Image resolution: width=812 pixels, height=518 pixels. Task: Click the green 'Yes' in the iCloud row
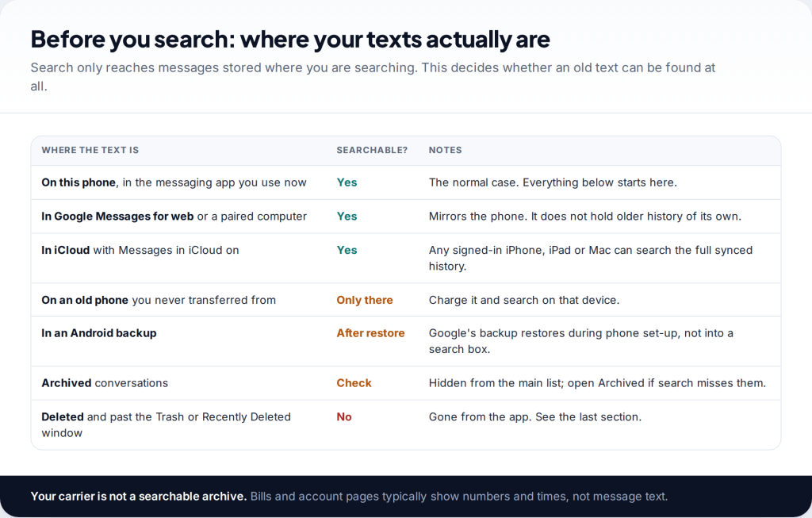(x=347, y=250)
